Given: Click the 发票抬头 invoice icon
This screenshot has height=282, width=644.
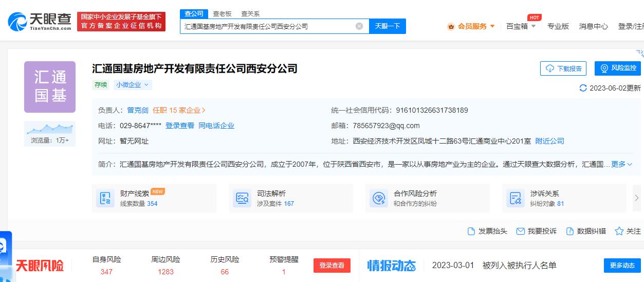Looking at the screenshot, I should (x=471, y=232).
